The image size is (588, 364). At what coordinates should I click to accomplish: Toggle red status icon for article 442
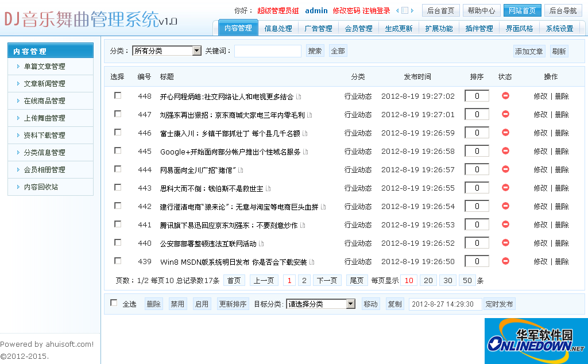click(505, 206)
